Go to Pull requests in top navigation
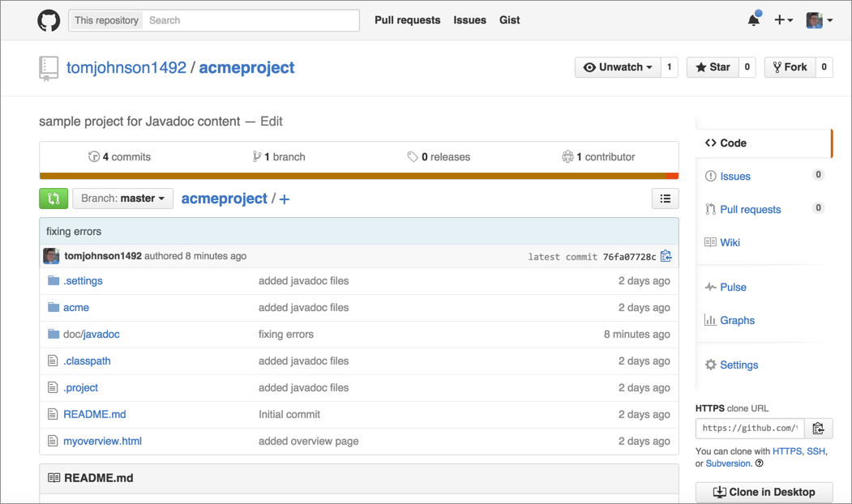Image resolution: width=852 pixels, height=504 pixels. [x=408, y=20]
